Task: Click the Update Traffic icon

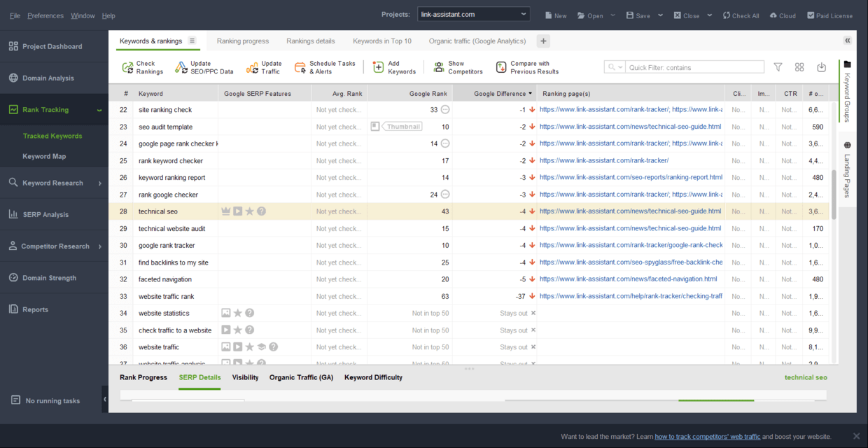Action: (x=252, y=67)
